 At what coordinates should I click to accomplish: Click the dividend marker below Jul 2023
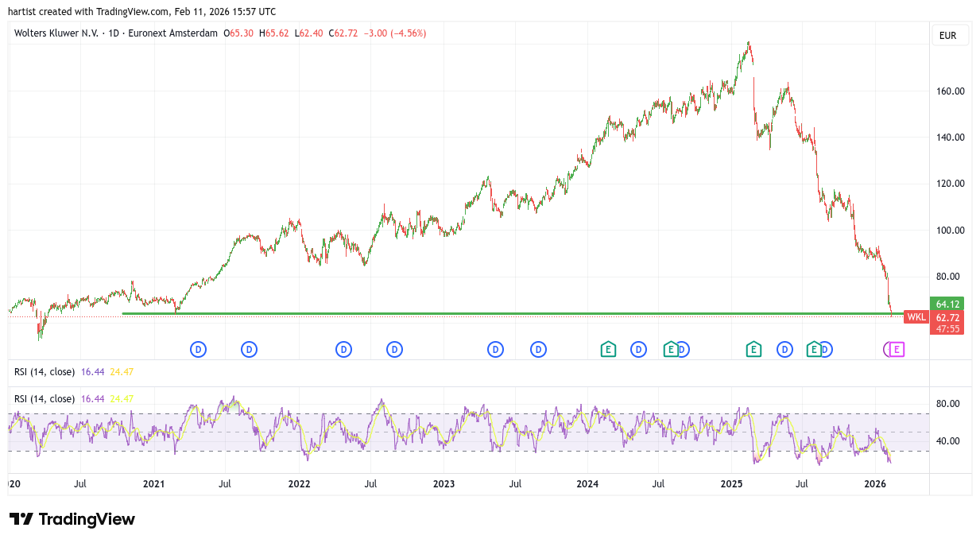click(538, 349)
